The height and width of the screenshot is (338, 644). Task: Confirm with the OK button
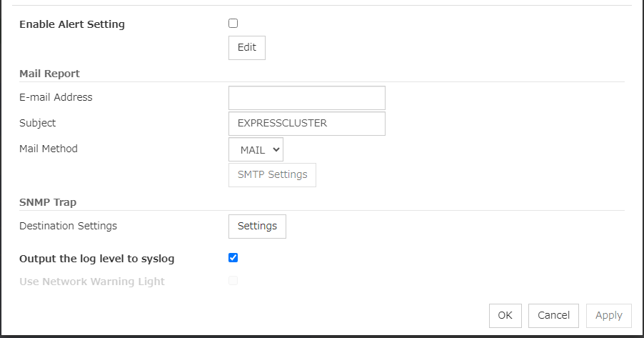point(505,315)
